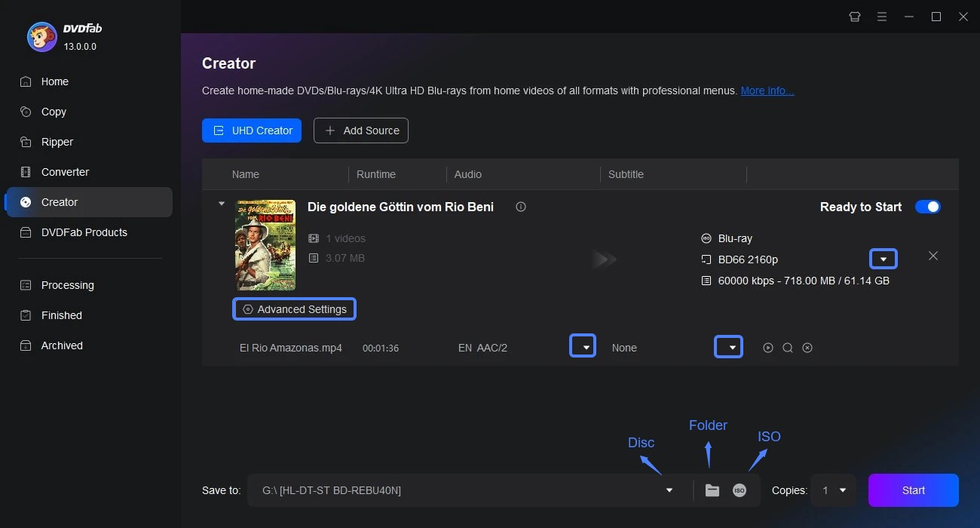Open the subtitle selection dropdown
Screen dimensions: 980x528
coord(728,345)
